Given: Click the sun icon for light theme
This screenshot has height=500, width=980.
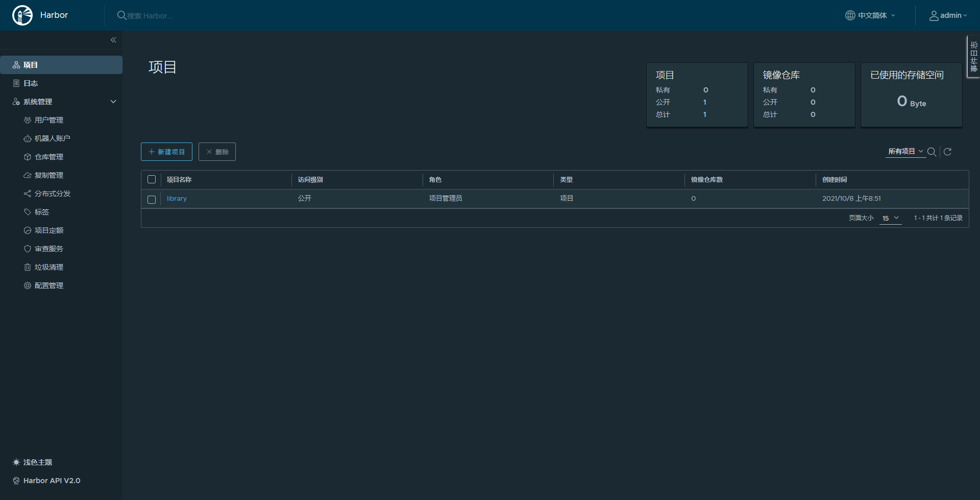Looking at the screenshot, I should (16, 462).
